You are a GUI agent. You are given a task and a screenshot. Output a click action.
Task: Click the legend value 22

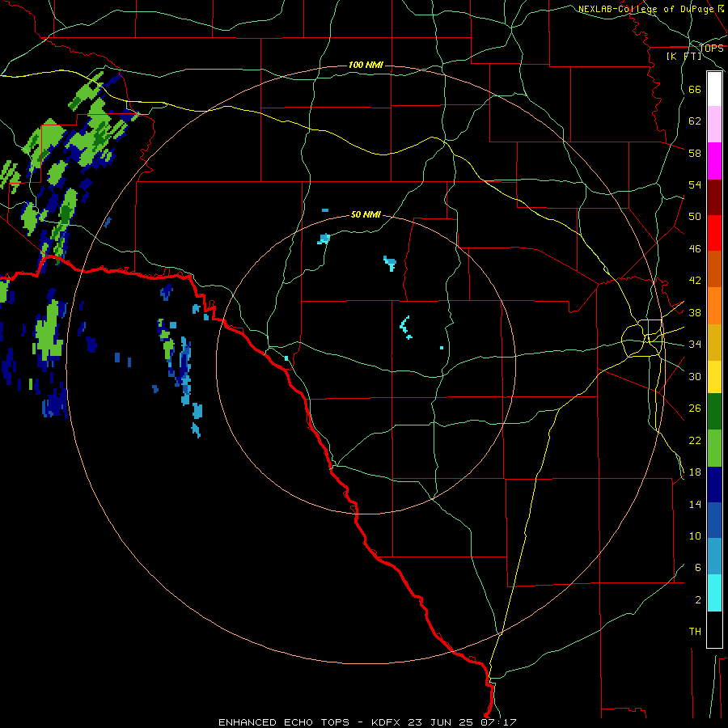[x=695, y=440]
